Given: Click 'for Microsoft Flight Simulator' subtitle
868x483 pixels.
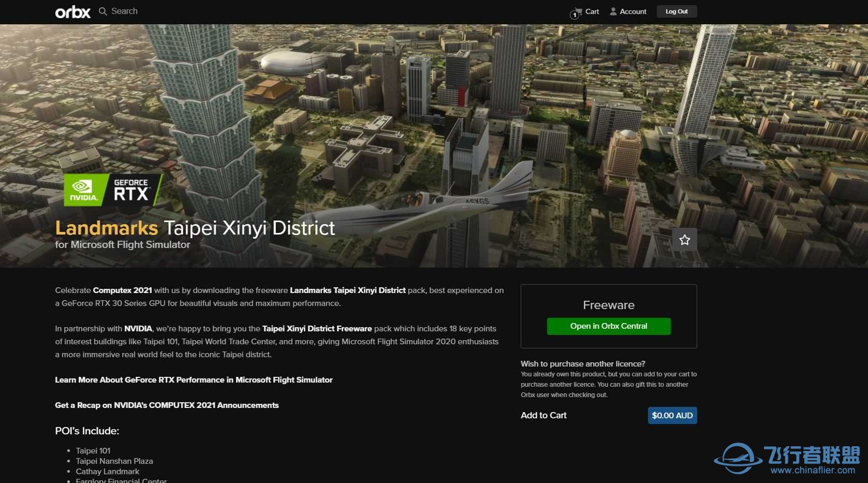Looking at the screenshot, I should (x=123, y=245).
